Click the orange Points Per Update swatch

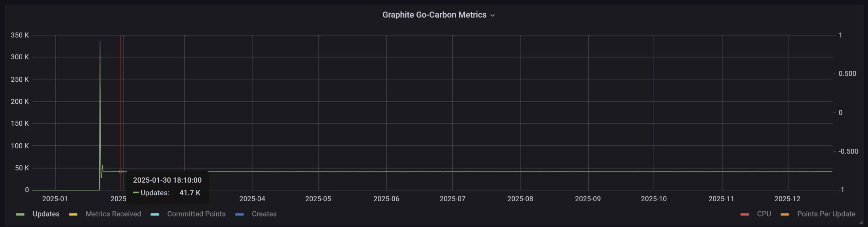(785, 214)
